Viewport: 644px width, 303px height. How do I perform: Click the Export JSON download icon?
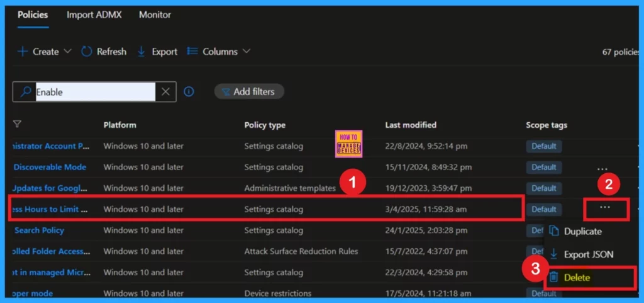click(553, 254)
